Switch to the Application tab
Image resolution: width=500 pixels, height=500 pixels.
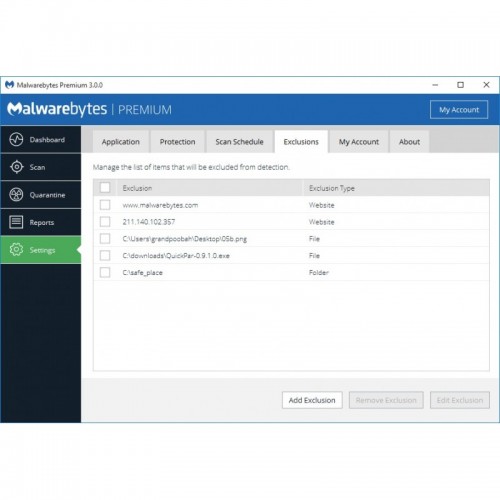click(121, 142)
